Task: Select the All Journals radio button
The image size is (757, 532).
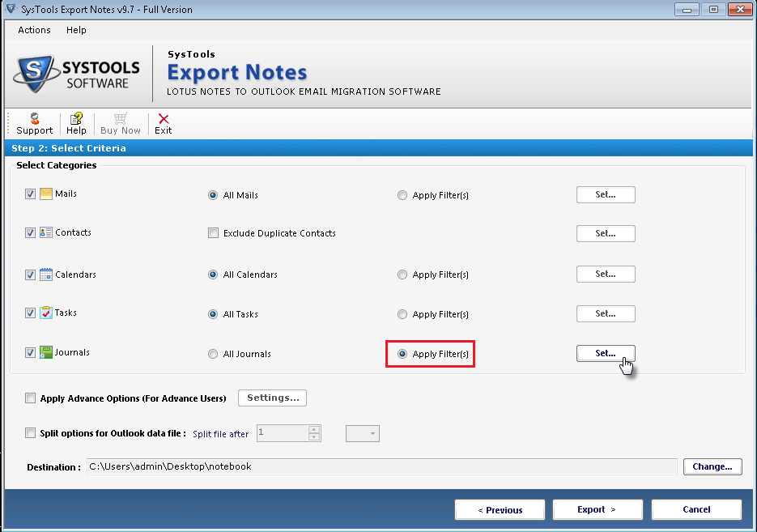Action: 212,354
